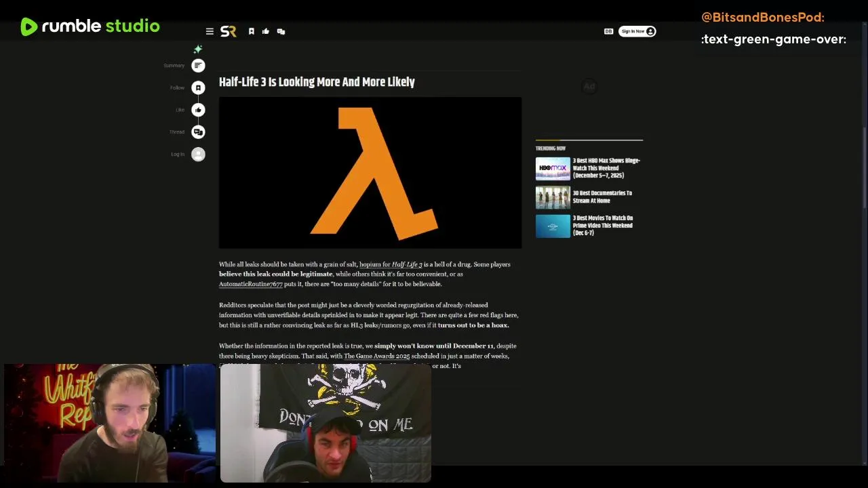This screenshot has height=488, width=868.
Task: Open the comments thread icon in the top header
Action: coord(281,31)
